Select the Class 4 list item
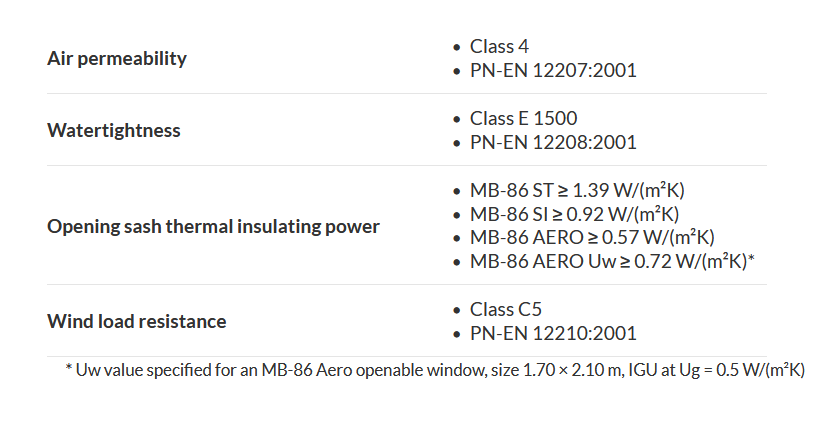Viewport: 840px width, 421px height. pos(499,47)
